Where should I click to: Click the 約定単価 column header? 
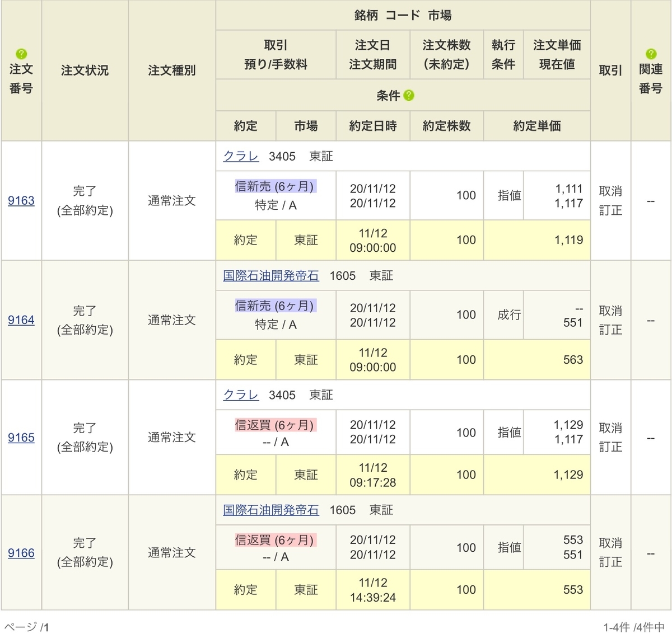tap(537, 126)
